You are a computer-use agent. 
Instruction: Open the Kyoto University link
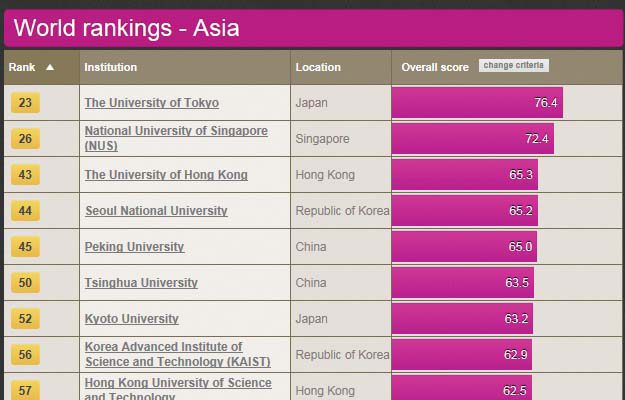pos(131,319)
